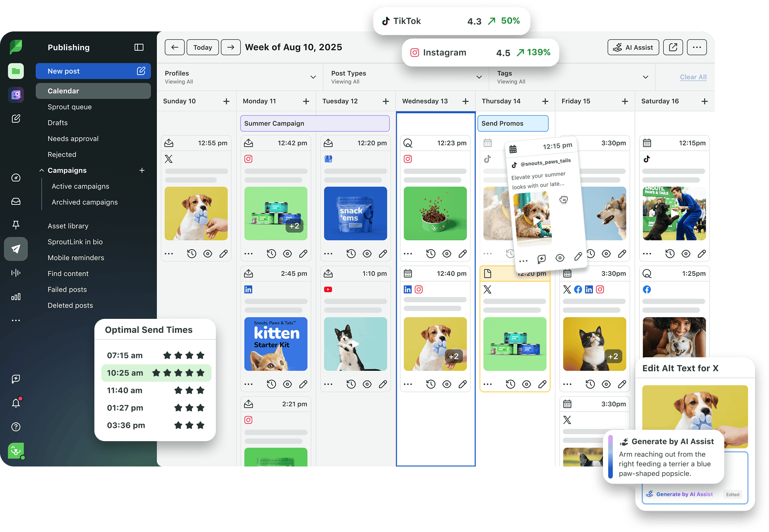The image size is (769, 532).
Task: Select the paper plane Publishing icon
Action: click(x=16, y=249)
